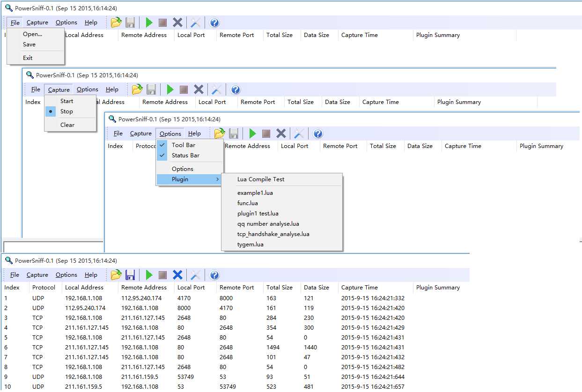Viewport: 582px width, 392px height.
Task: Choose the Options entry inside the Options dropdown
Action: click(190, 169)
